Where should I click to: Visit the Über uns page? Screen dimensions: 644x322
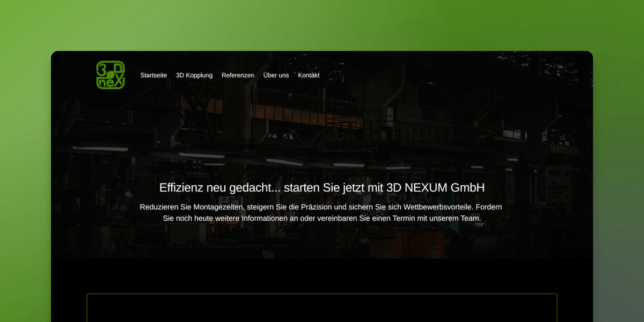(276, 75)
